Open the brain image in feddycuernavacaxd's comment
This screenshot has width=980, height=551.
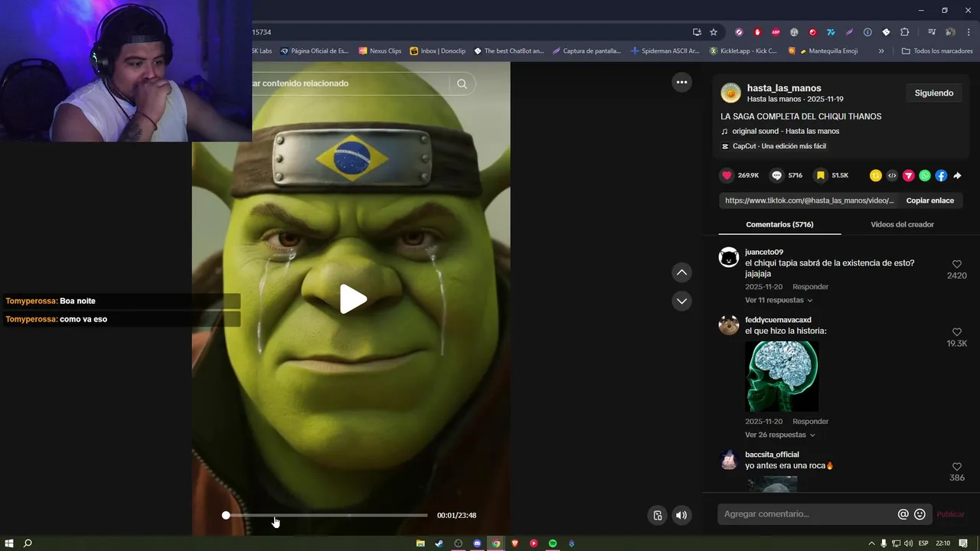(x=782, y=377)
